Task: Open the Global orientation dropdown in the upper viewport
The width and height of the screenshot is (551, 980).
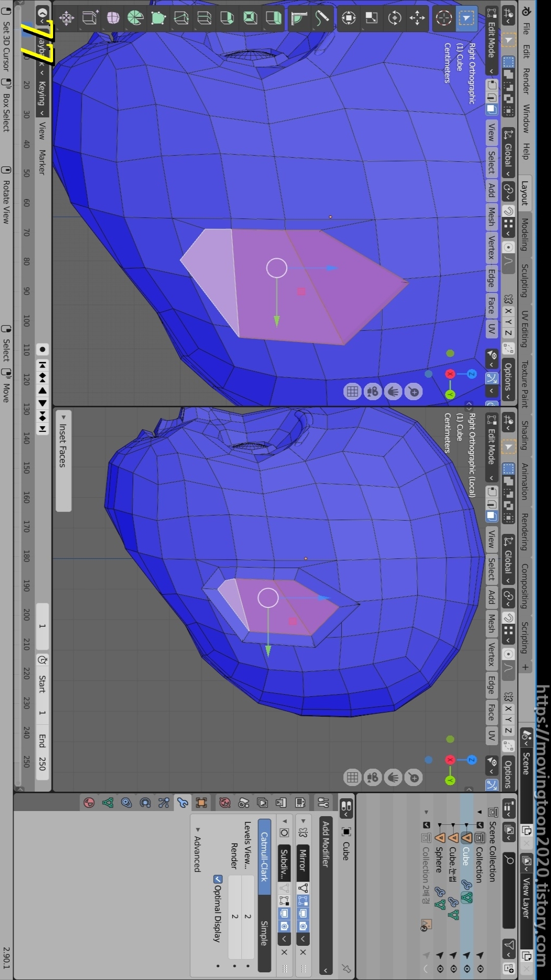Action: (x=508, y=154)
